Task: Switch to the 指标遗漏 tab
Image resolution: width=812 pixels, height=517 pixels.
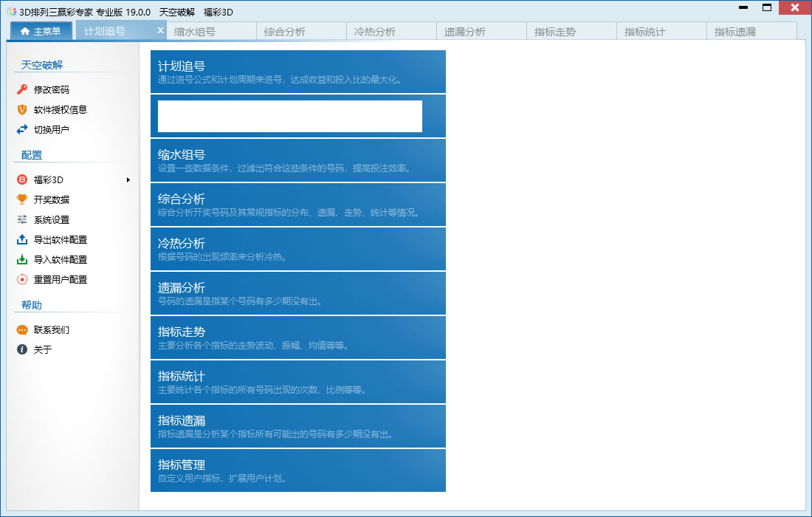Action: (751, 31)
